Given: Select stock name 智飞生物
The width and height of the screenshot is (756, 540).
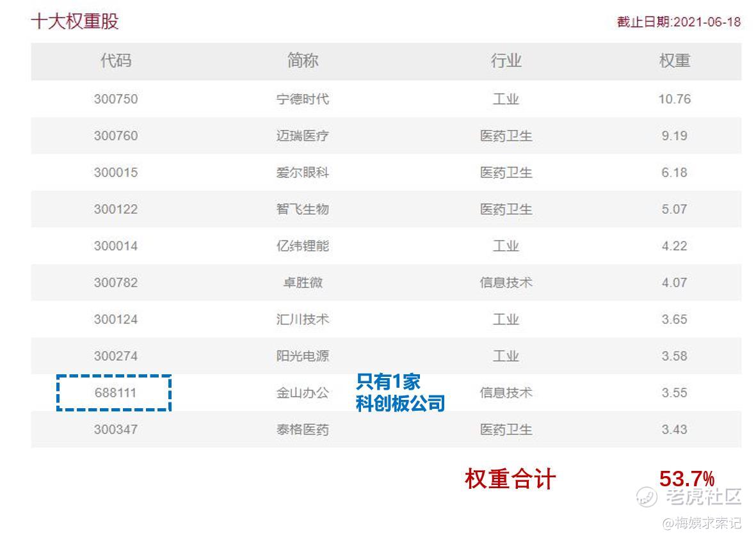Looking at the screenshot, I should (x=303, y=210).
